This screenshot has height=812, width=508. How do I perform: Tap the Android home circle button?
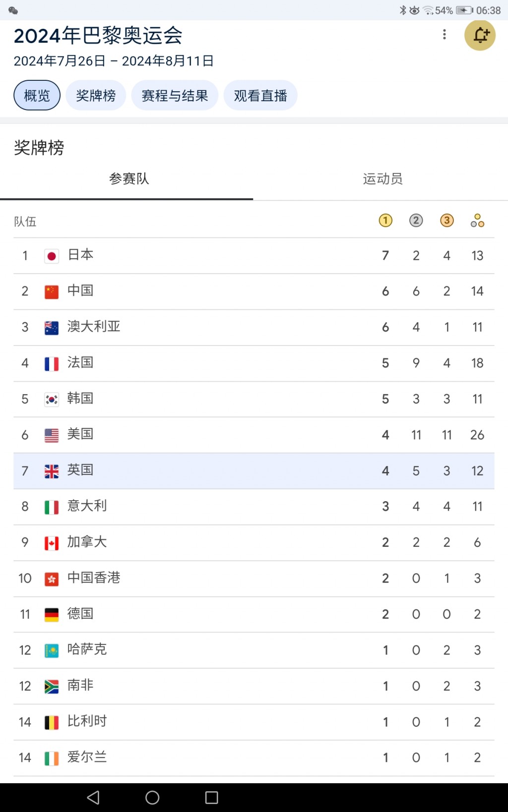152,797
